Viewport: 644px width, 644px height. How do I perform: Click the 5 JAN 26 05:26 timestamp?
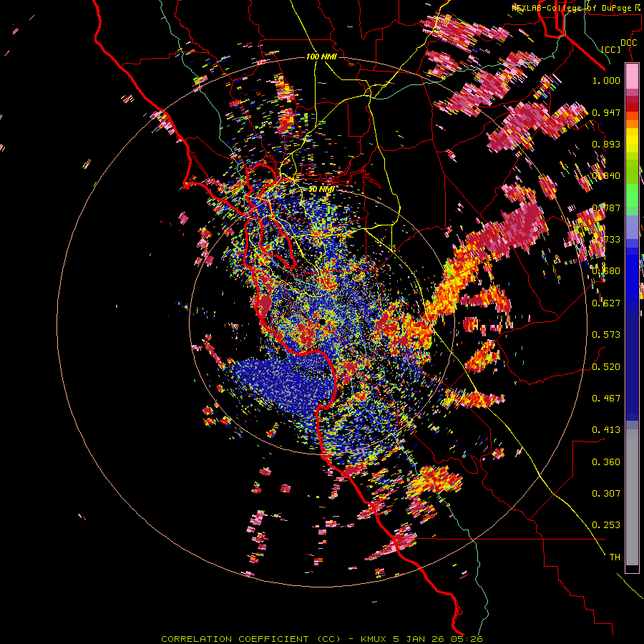[x=437, y=639]
